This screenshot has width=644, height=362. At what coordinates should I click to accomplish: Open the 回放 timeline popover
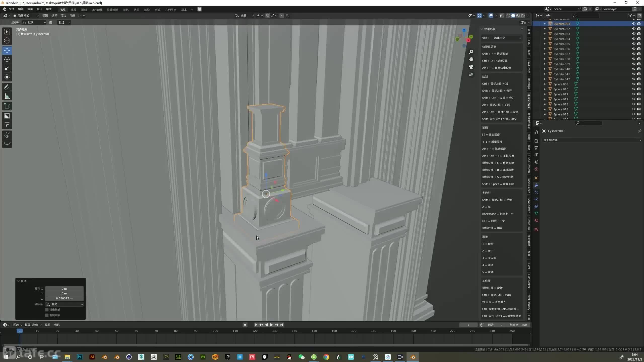click(x=18, y=325)
